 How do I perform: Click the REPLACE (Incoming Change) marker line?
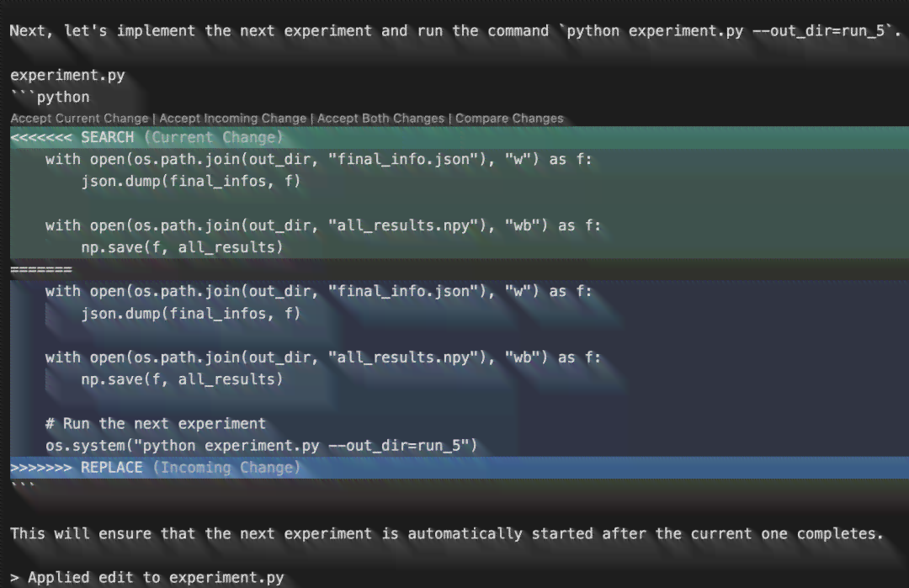(460, 468)
